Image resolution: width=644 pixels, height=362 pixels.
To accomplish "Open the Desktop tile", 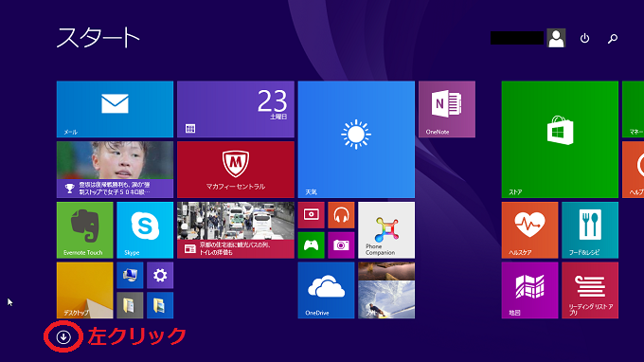I will tap(85, 291).
